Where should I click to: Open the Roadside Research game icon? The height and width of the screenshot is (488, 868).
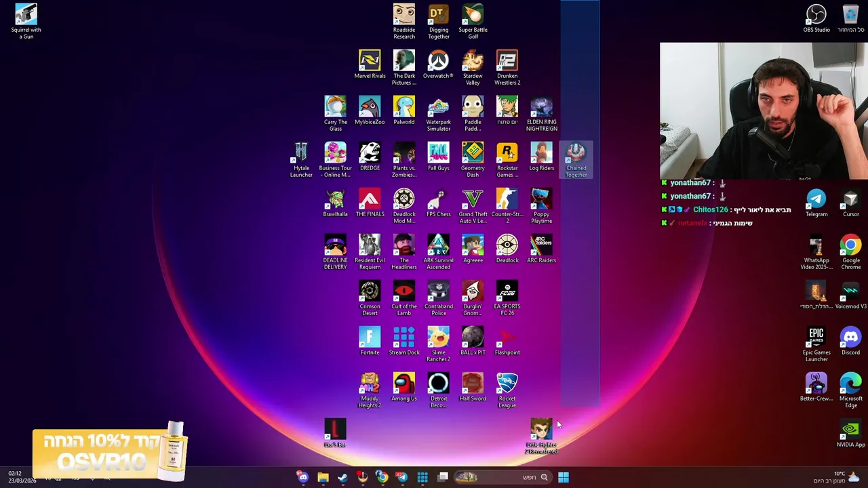404,22
